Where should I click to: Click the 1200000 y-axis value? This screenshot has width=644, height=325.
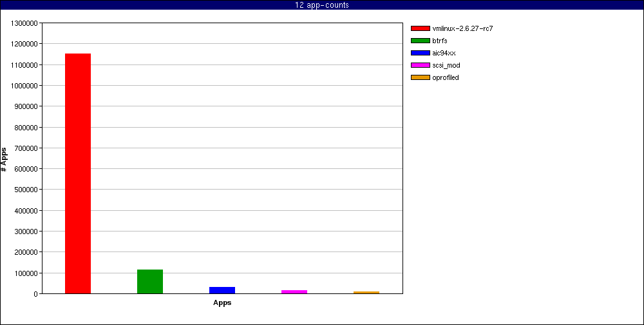pos(24,44)
